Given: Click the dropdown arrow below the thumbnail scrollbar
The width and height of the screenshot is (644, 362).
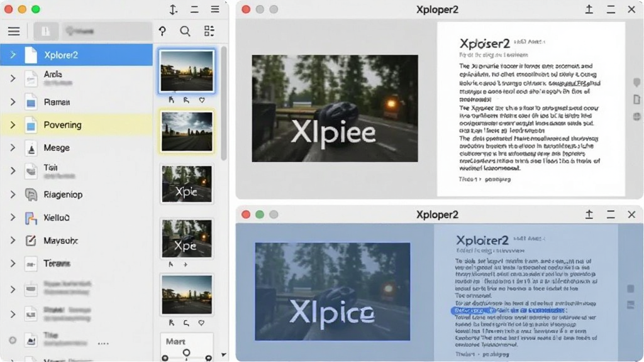Looking at the screenshot, I should (x=223, y=354).
